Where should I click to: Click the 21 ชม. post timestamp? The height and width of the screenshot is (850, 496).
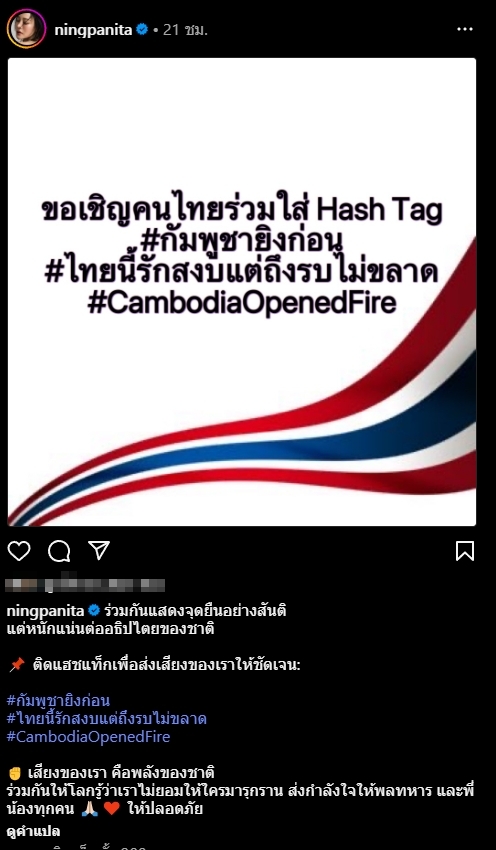click(185, 30)
